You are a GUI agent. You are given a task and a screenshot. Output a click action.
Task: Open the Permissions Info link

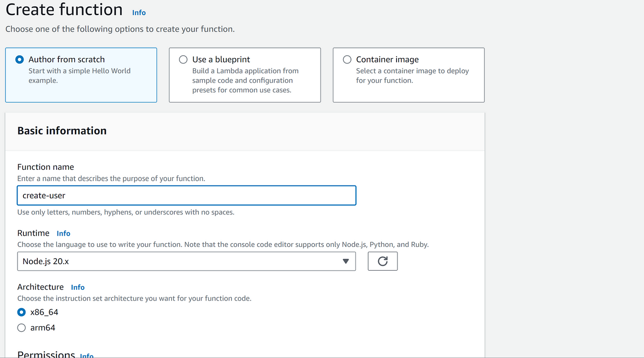pyautogui.click(x=86, y=355)
